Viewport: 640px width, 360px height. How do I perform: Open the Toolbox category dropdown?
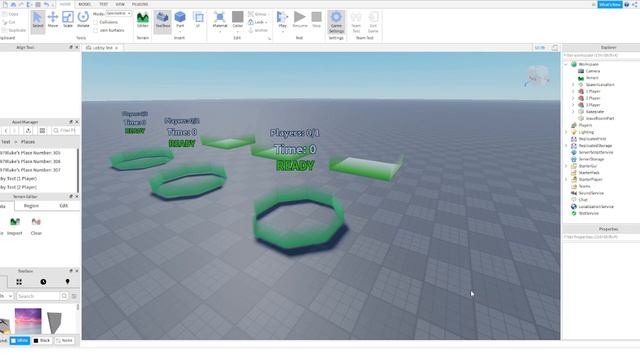point(7,296)
